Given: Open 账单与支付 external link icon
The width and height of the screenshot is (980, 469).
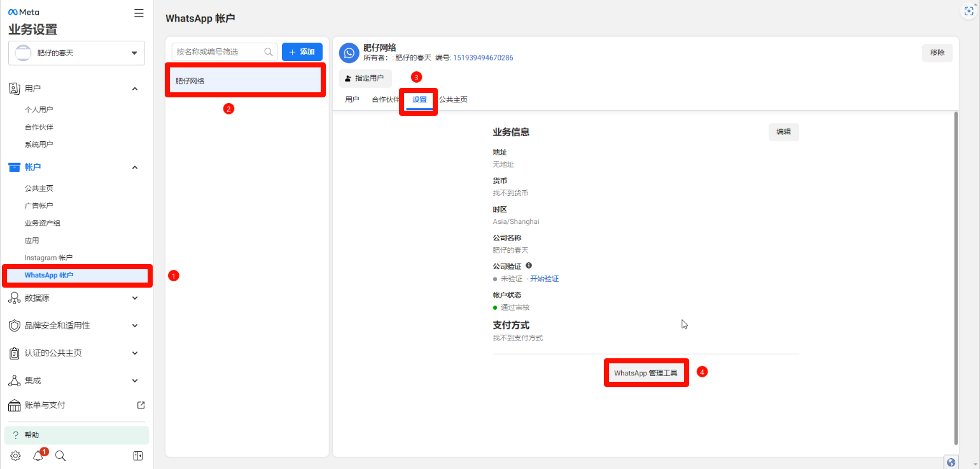Looking at the screenshot, I should coord(141,405).
